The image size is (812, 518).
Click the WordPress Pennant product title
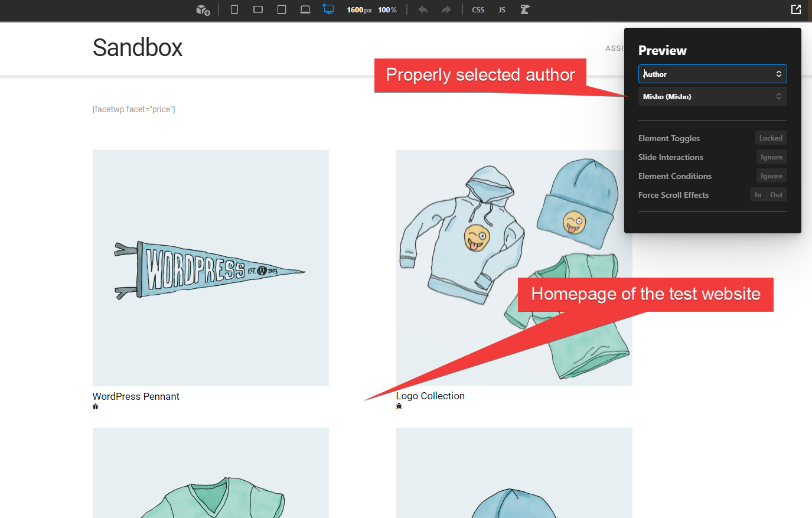coord(136,396)
